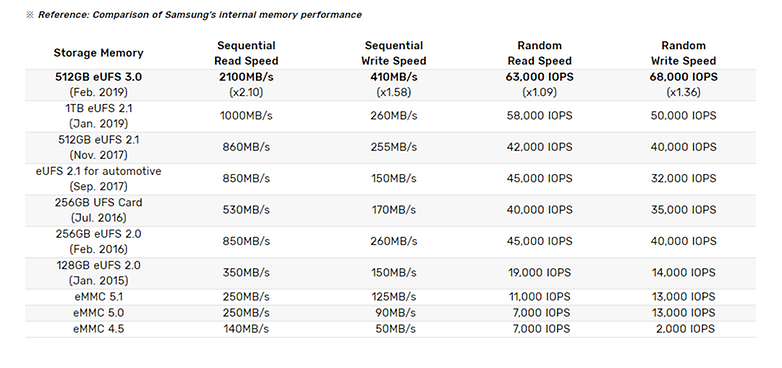
Task: Select the 1TB eUFS 2.1 row label
Action: (x=98, y=116)
